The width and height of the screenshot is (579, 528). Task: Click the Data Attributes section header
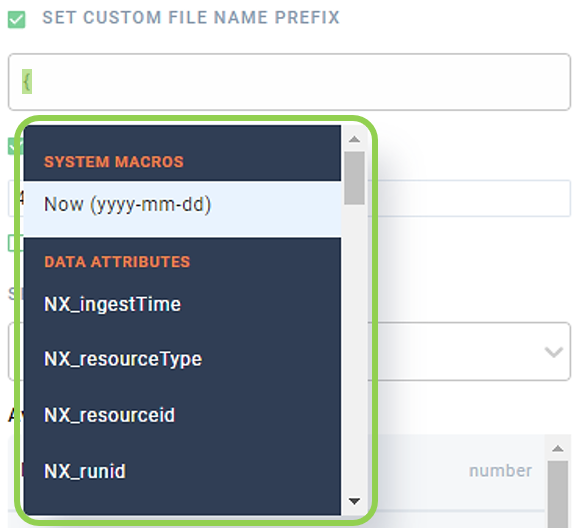click(x=117, y=262)
